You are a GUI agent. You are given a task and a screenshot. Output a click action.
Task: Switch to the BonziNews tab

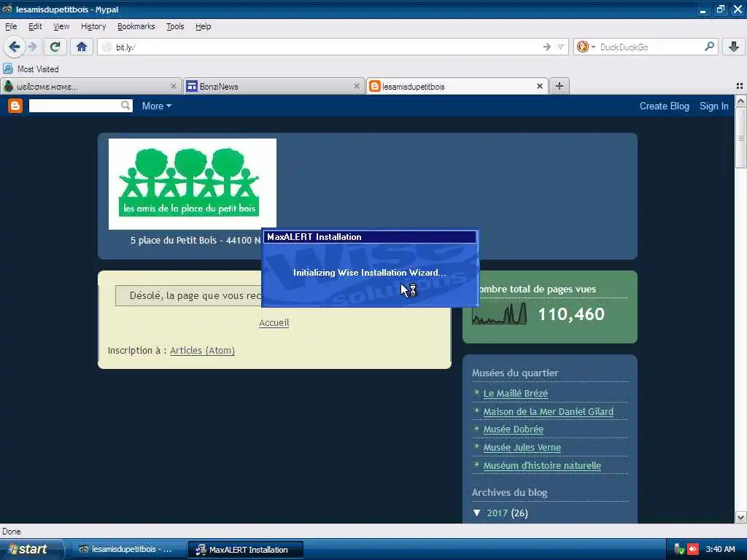tap(273, 86)
